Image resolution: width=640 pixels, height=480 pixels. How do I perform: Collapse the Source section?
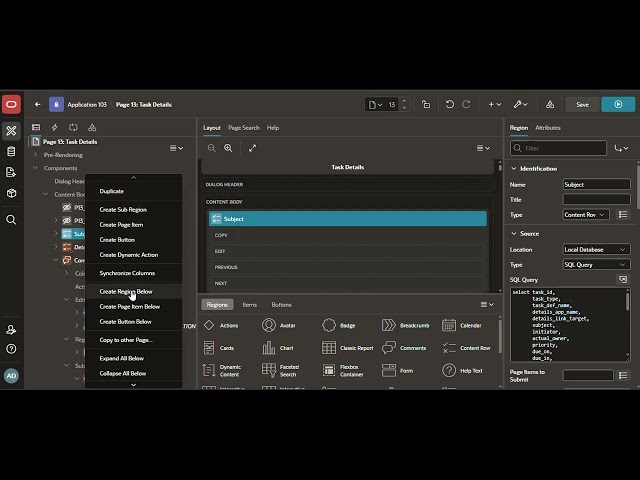point(514,233)
